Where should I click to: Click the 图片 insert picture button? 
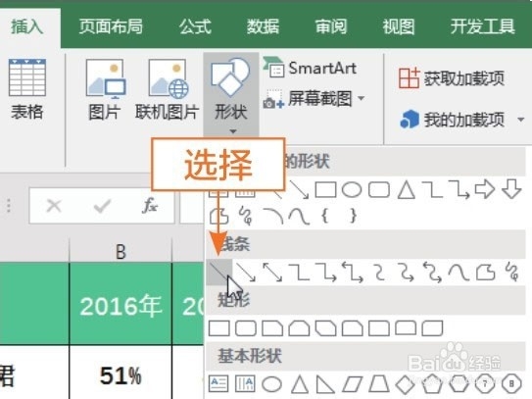[105, 89]
